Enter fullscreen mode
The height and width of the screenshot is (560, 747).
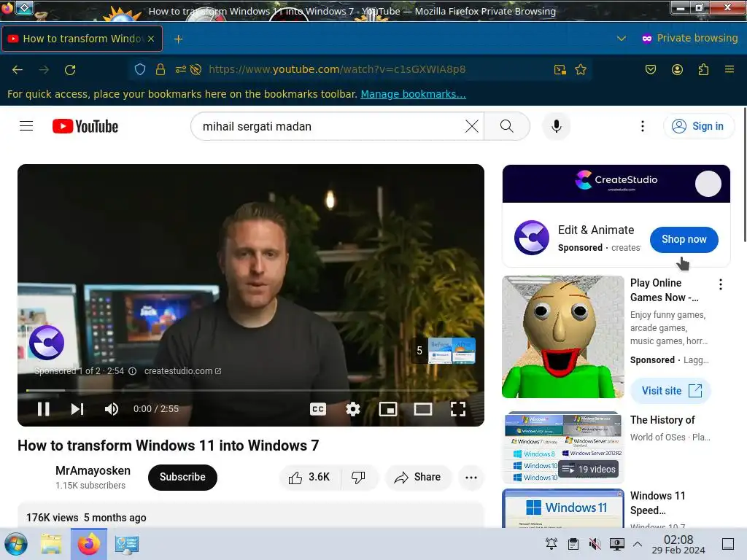[x=458, y=409]
